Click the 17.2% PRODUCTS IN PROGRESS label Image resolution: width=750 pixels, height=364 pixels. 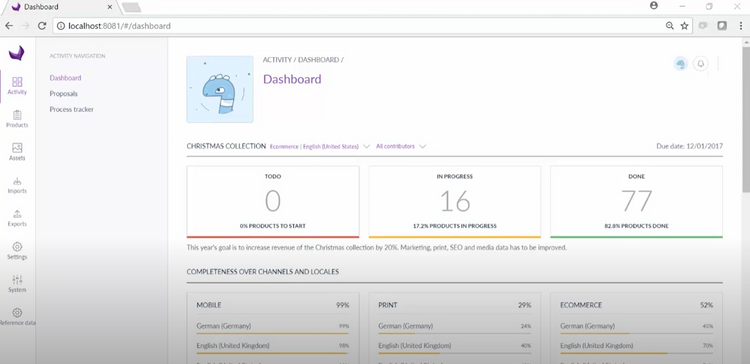[x=454, y=226]
